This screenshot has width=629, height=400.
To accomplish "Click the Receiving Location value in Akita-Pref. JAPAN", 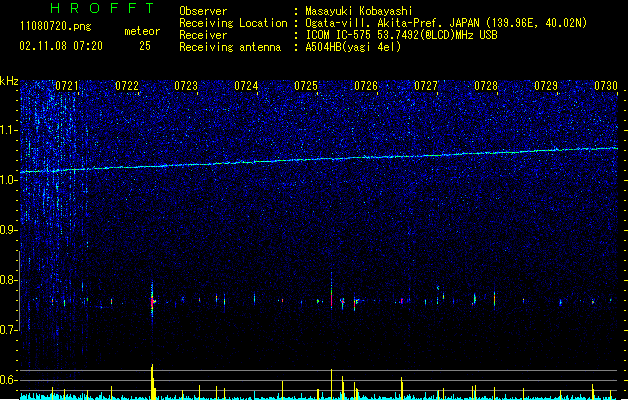I will pos(446,23).
